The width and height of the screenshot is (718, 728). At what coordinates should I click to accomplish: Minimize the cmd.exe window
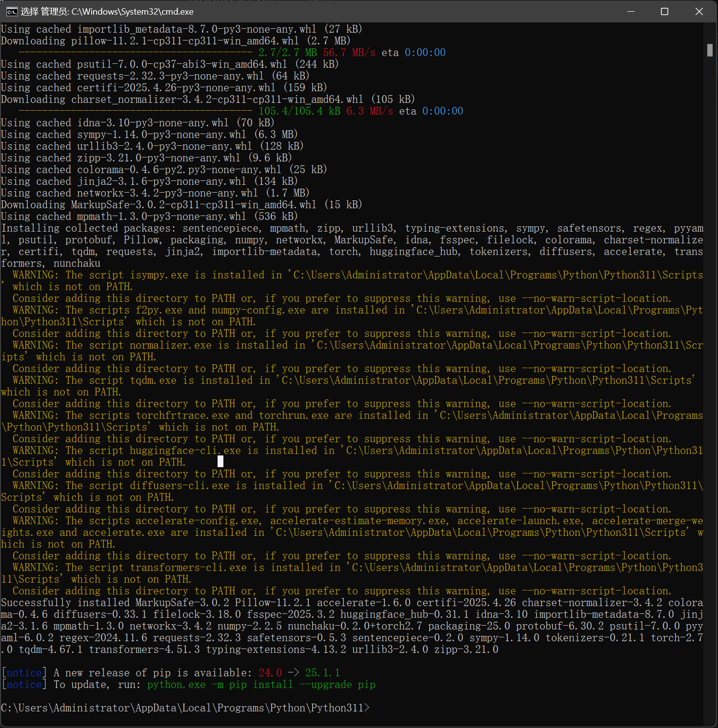tap(631, 11)
